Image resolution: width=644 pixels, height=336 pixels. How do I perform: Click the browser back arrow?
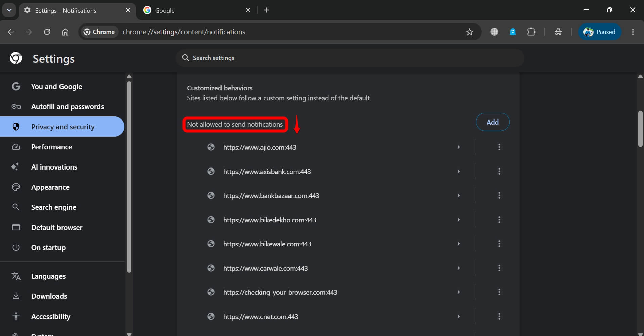coord(11,32)
